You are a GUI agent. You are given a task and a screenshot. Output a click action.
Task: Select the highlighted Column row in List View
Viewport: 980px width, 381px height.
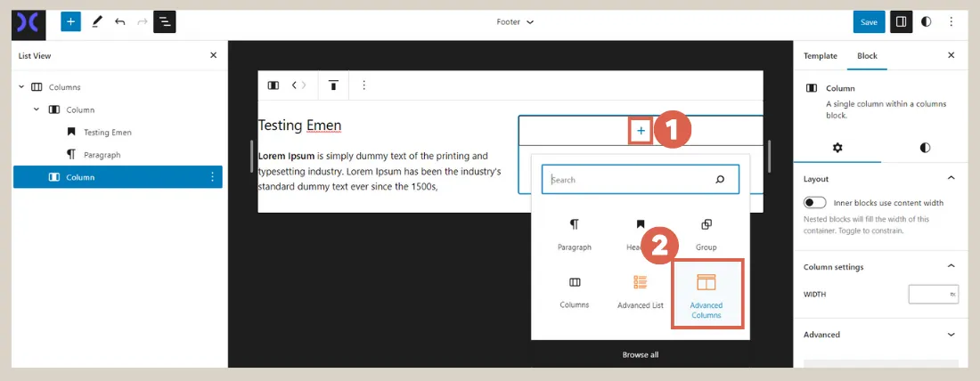pos(118,177)
